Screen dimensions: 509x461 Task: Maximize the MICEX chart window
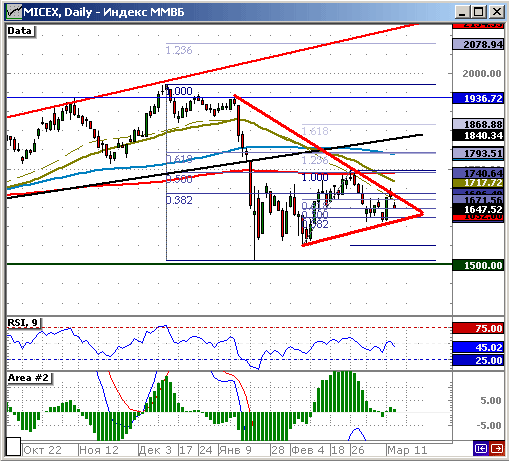coord(478,12)
